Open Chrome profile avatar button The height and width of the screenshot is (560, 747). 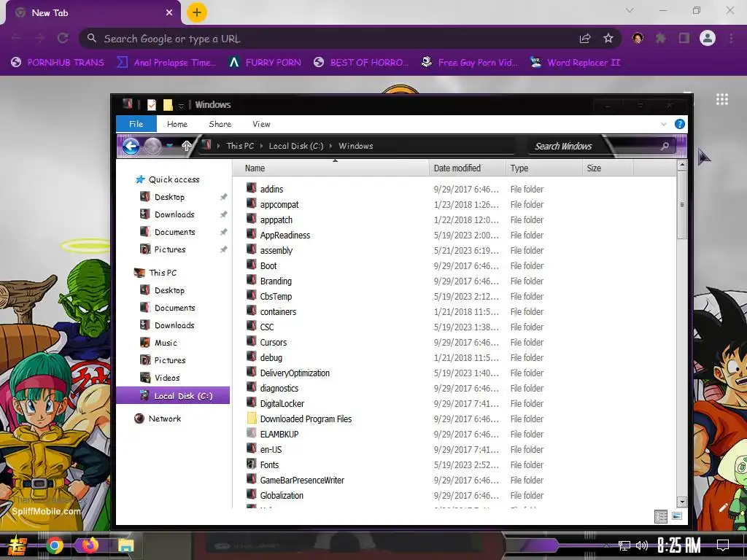point(708,38)
